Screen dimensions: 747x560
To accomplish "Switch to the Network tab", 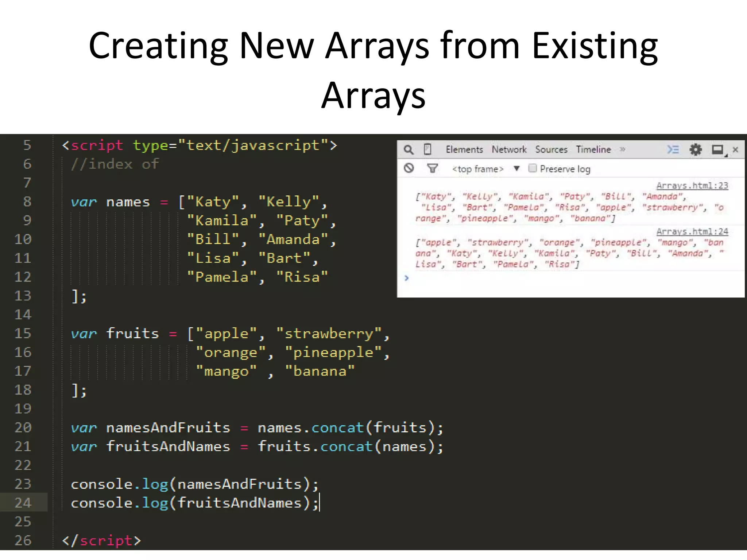I will click(509, 149).
